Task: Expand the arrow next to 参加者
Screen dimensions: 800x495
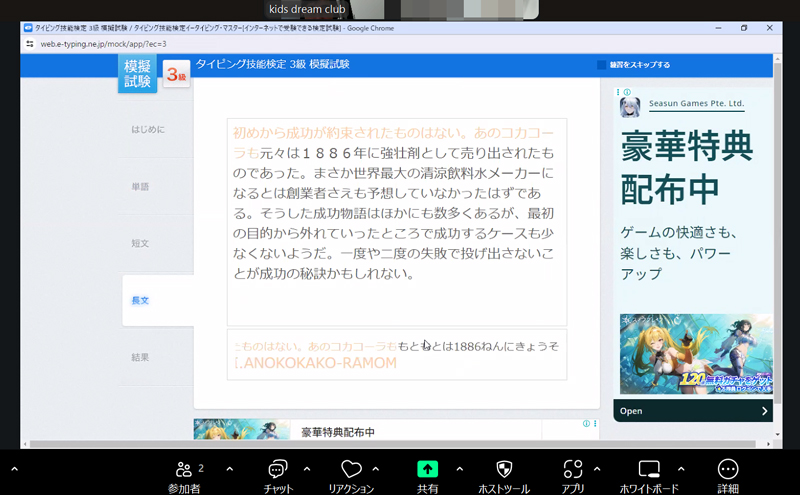Action: click(x=229, y=468)
